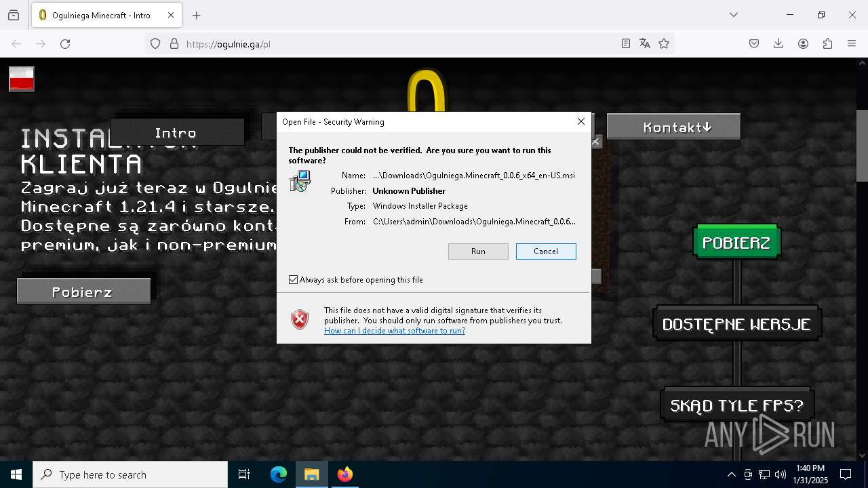Click the site padlock security icon

(174, 44)
